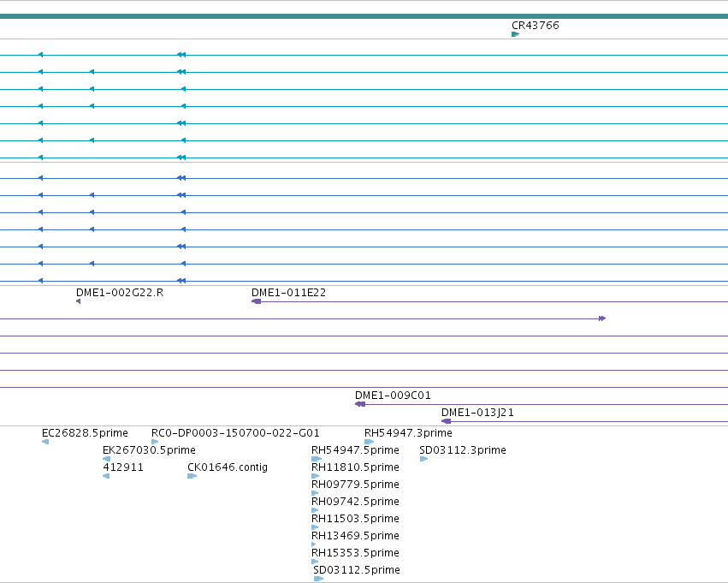
Task: Click the arrow glyph under RH11810.5prime
Action: pyautogui.click(x=316, y=476)
